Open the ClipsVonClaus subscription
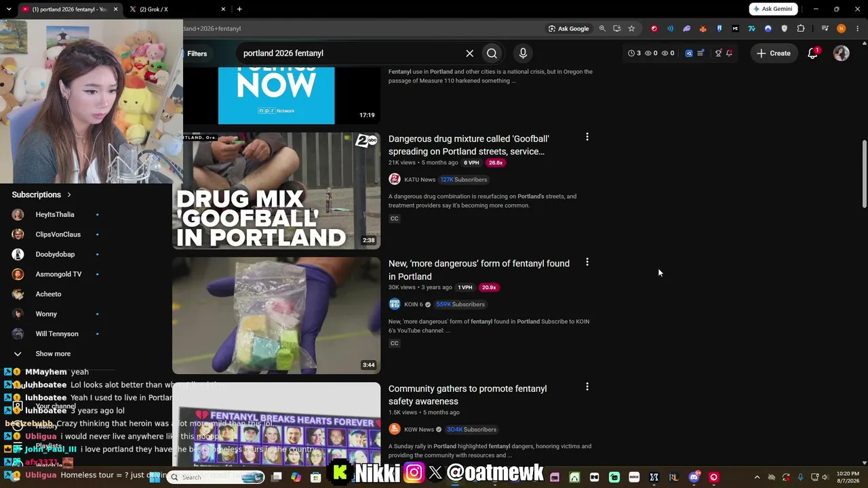 pos(58,235)
